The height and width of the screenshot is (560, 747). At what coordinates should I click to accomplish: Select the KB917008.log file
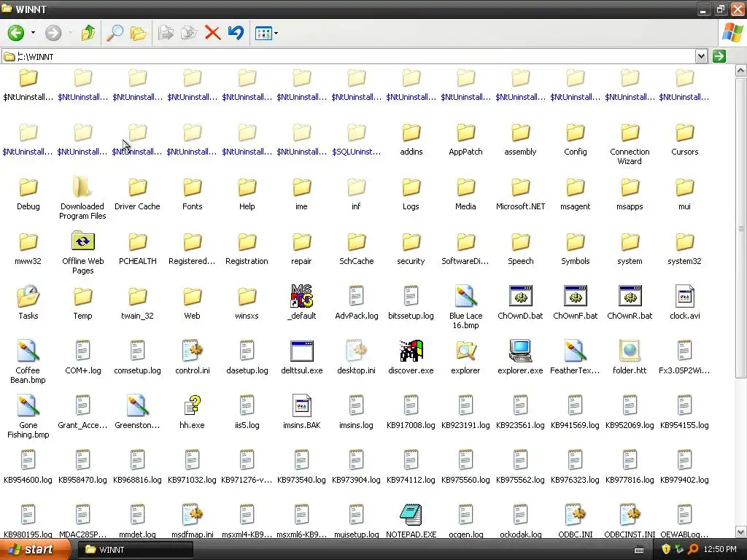411,413
